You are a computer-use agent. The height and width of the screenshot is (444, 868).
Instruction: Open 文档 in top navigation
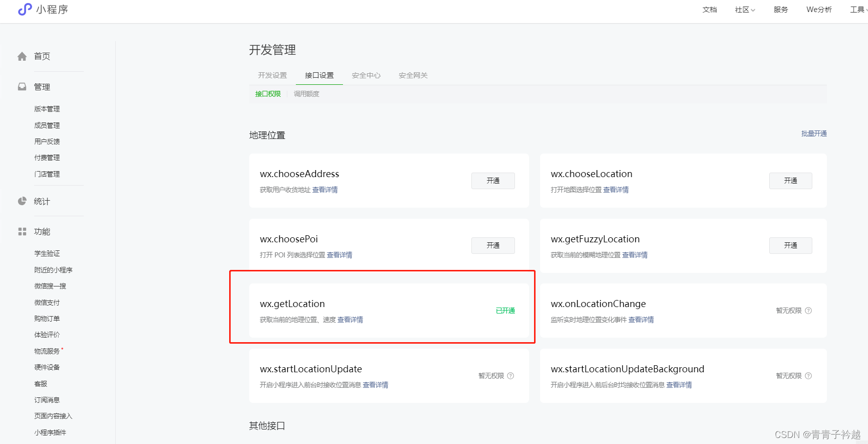[710, 10]
